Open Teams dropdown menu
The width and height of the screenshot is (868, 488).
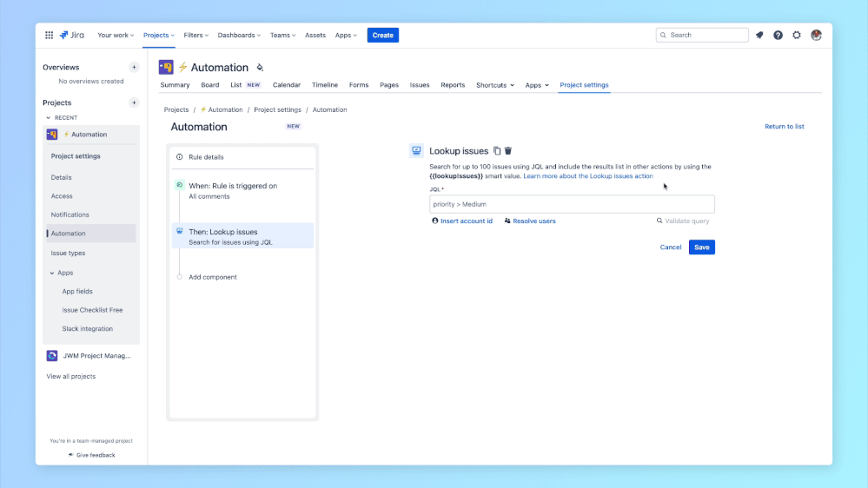[x=283, y=35]
